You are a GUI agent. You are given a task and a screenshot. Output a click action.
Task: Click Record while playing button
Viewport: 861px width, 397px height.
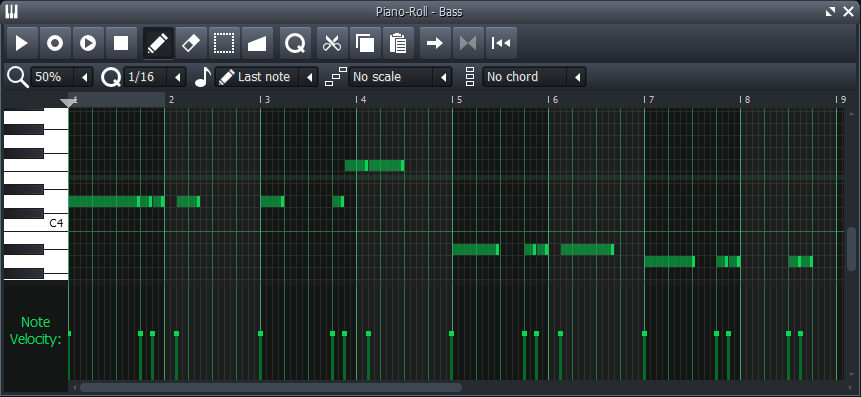[88, 43]
